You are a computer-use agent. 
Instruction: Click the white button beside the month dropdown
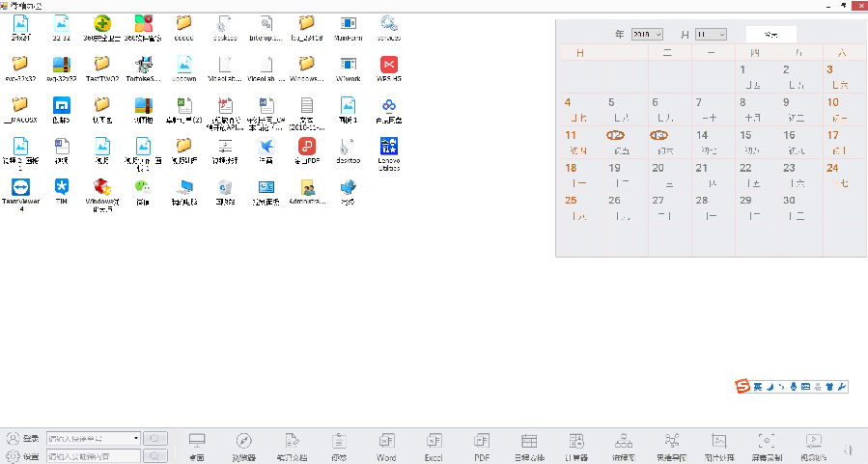[x=770, y=34]
